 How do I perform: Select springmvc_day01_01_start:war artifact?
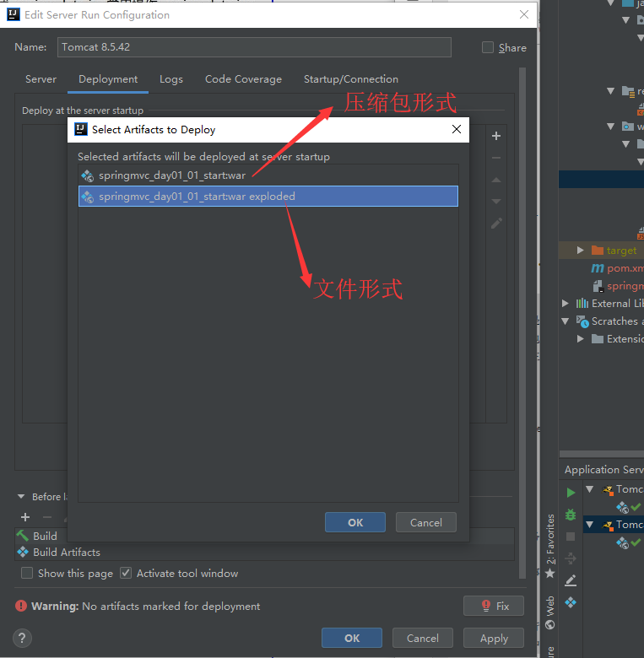[268, 175]
